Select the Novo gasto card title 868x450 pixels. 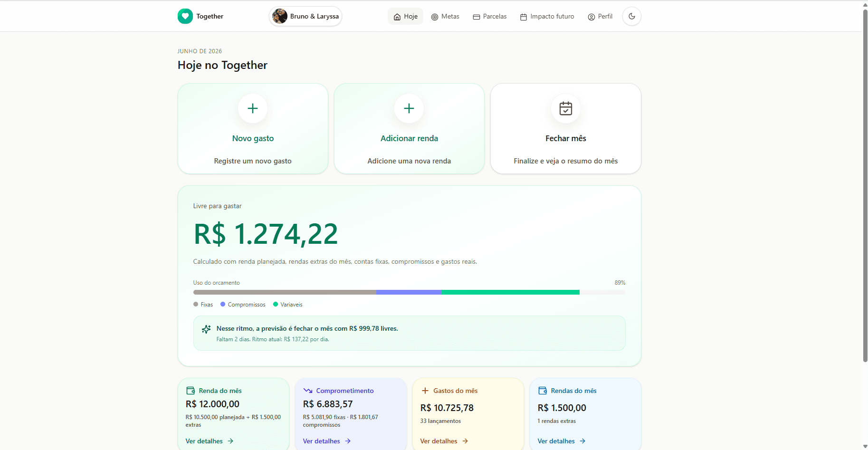[253, 138]
